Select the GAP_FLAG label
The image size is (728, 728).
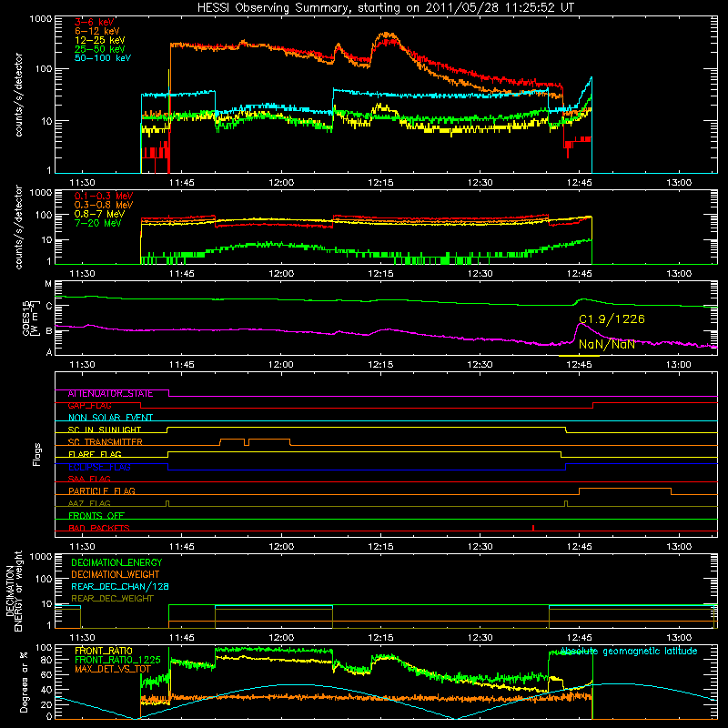coord(89,405)
